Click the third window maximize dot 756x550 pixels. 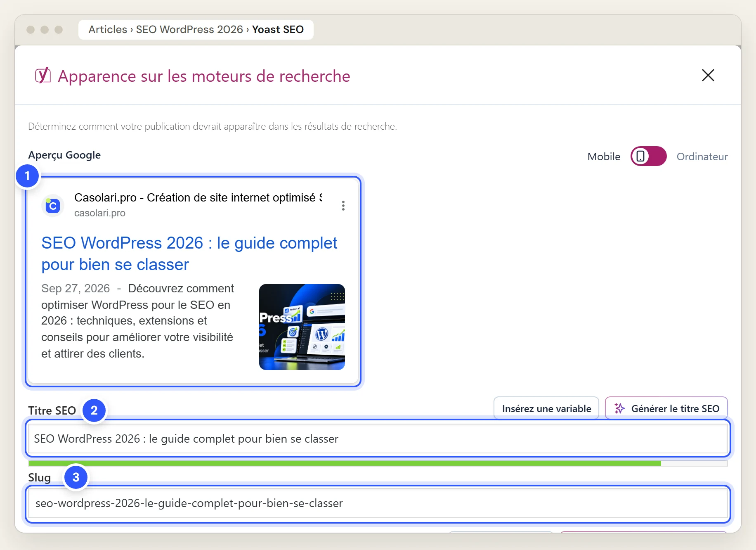point(59,30)
